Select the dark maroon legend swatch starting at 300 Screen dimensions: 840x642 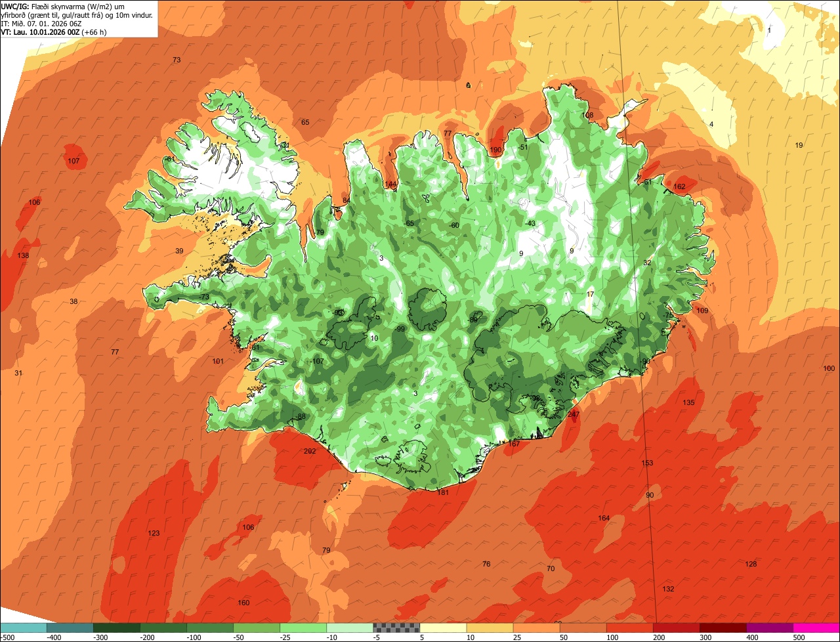pyautogui.click(x=723, y=628)
